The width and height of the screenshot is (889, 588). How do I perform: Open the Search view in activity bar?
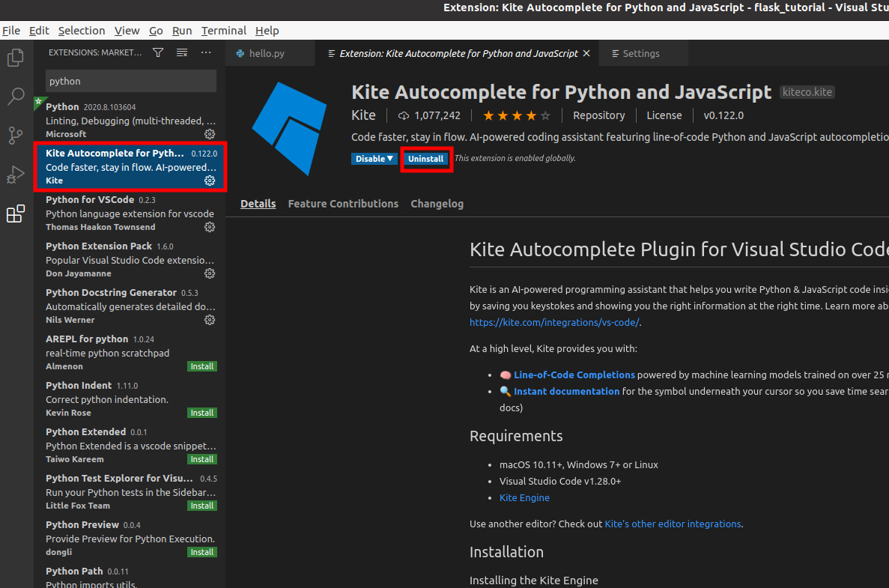pyautogui.click(x=16, y=97)
